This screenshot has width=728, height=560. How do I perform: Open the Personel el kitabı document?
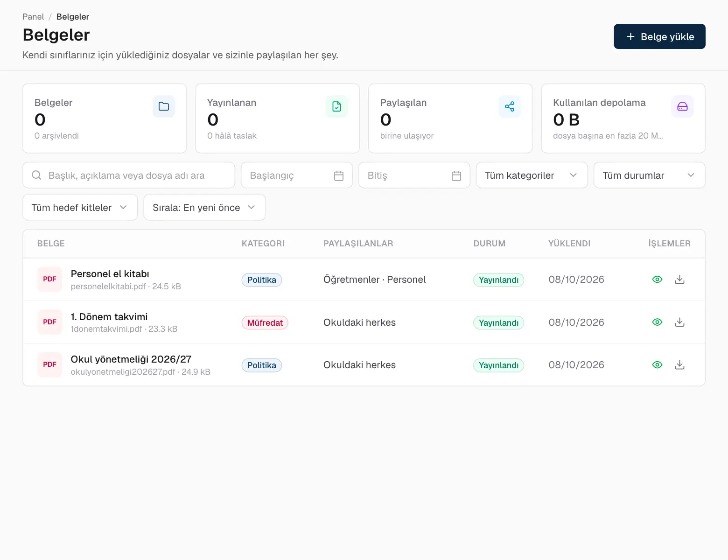[110, 274]
